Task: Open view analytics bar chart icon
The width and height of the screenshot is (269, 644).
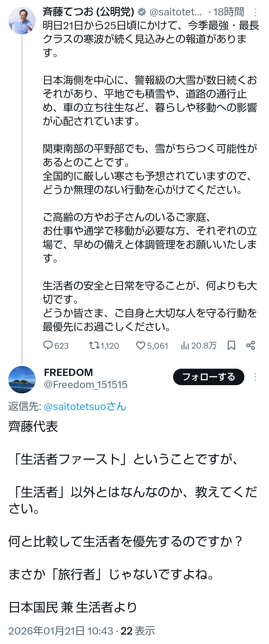Action: click(185, 345)
